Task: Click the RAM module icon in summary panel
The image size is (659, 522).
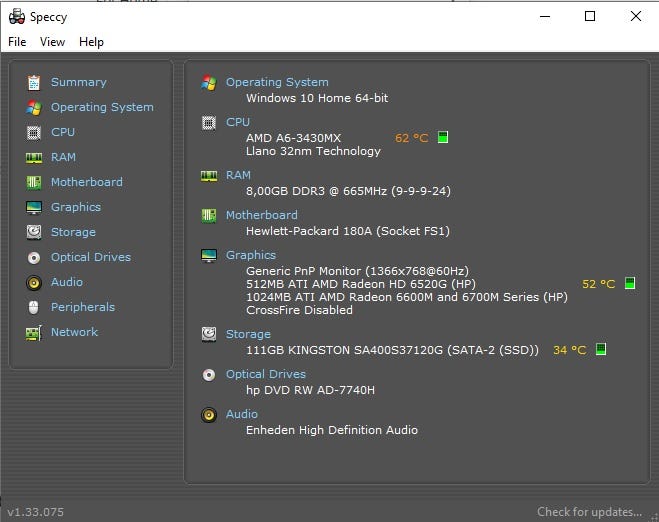Action: click(x=209, y=176)
